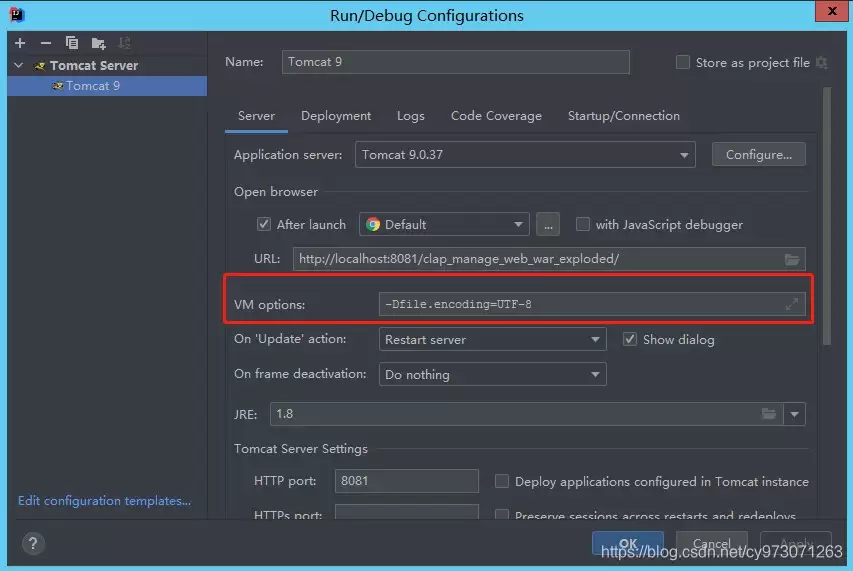Switch to the Logs tab
This screenshot has width=853, height=571.
point(411,116)
